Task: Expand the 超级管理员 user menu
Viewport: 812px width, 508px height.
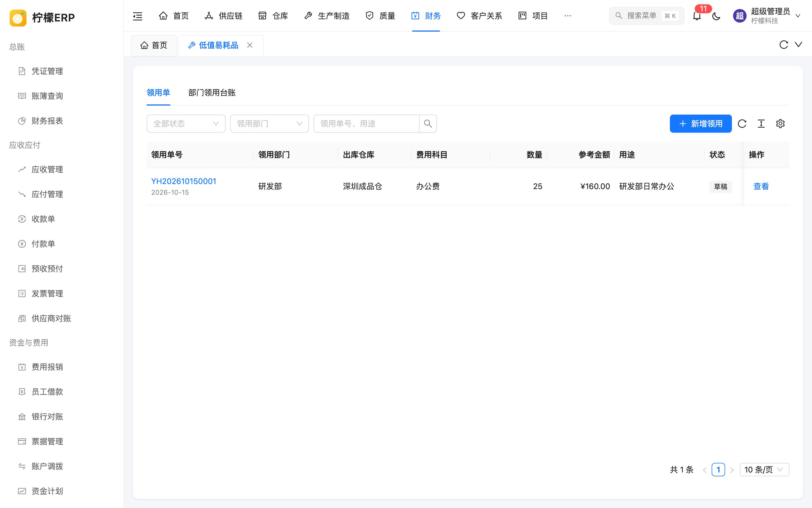Action: pos(767,16)
